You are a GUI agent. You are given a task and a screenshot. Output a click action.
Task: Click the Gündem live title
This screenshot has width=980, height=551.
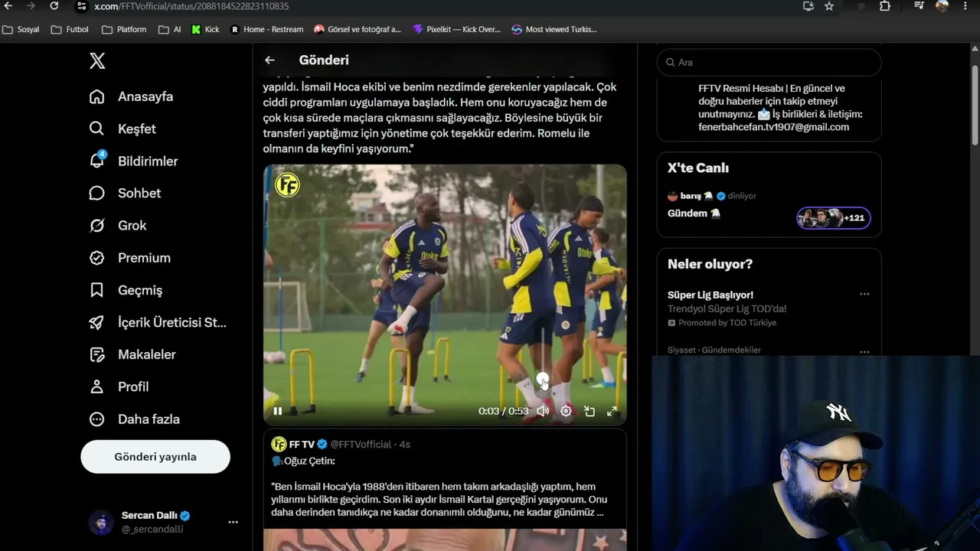click(694, 214)
